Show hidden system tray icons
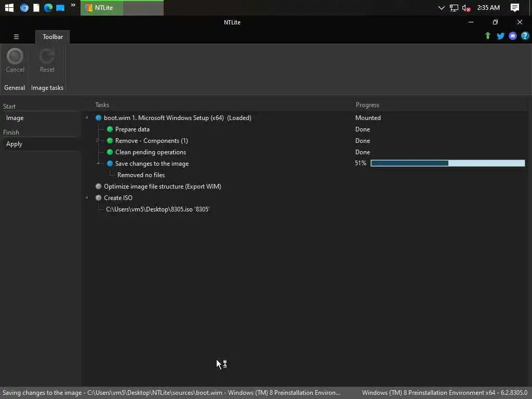Screen dimensions: 532x399 [441, 7]
